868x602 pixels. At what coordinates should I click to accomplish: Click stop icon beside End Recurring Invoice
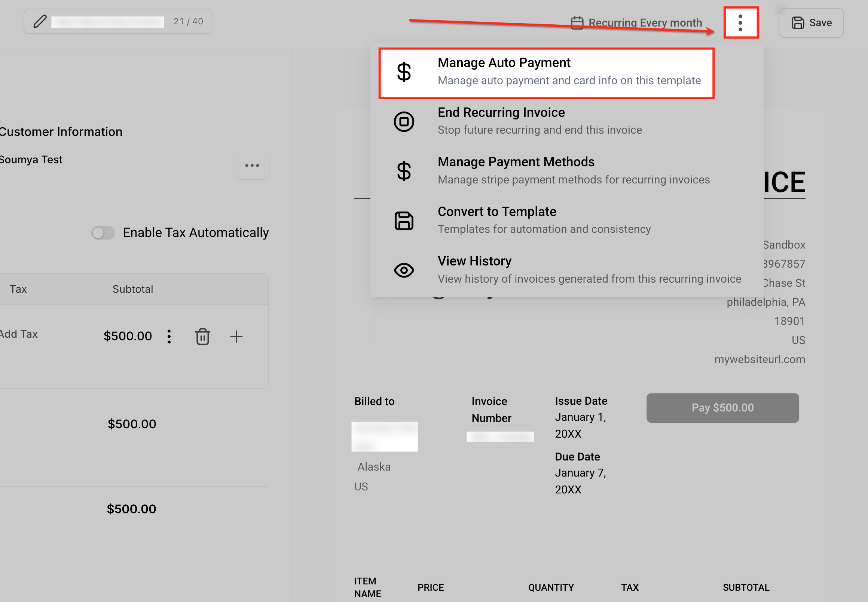(x=404, y=121)
